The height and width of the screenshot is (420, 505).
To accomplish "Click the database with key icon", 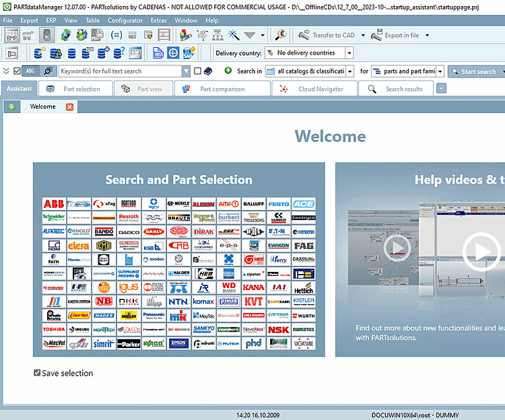I will point(40,53).
